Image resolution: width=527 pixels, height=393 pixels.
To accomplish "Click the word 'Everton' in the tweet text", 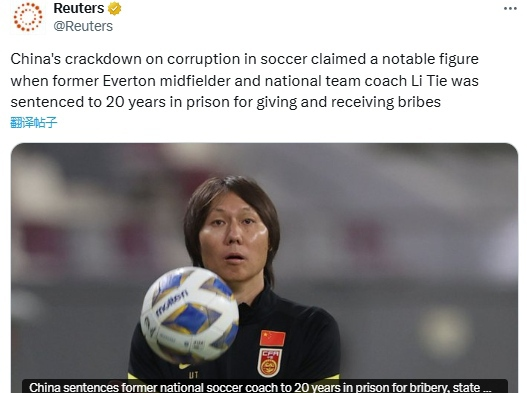I will 129,81.
